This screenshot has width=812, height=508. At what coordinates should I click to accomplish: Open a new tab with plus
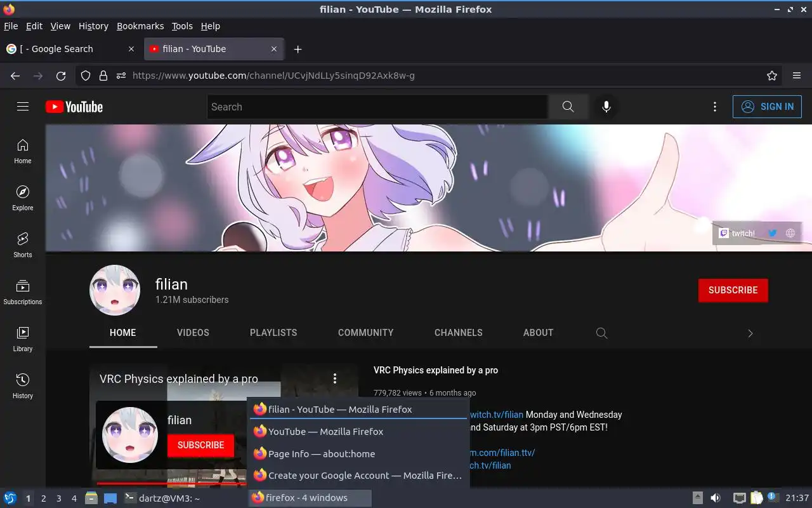[298, 49]
